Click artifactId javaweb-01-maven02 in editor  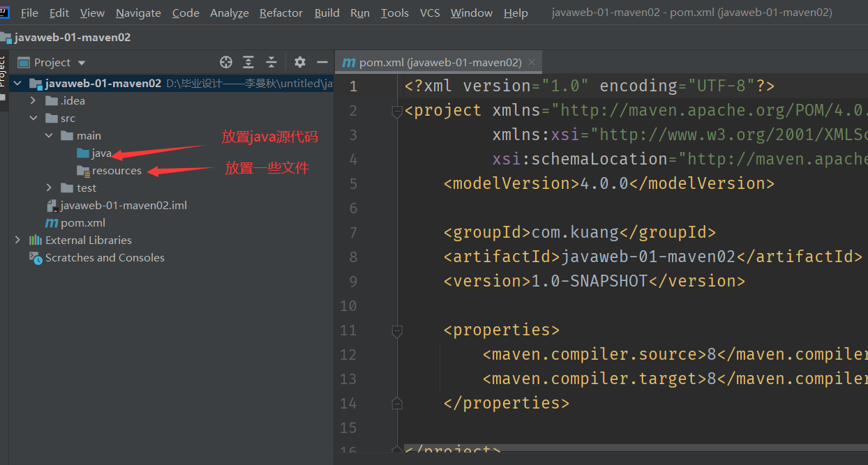pyautogui.click(x=648, y=257)
